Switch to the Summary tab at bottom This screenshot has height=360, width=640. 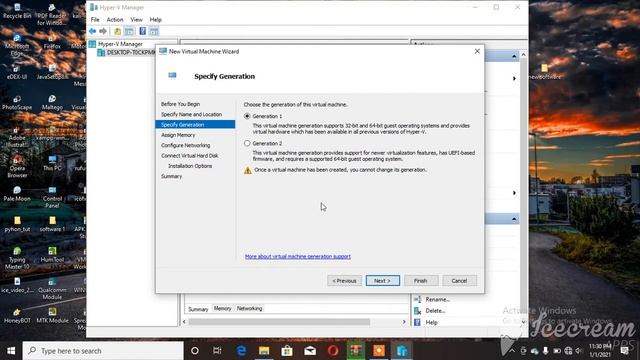pos(198,309)
